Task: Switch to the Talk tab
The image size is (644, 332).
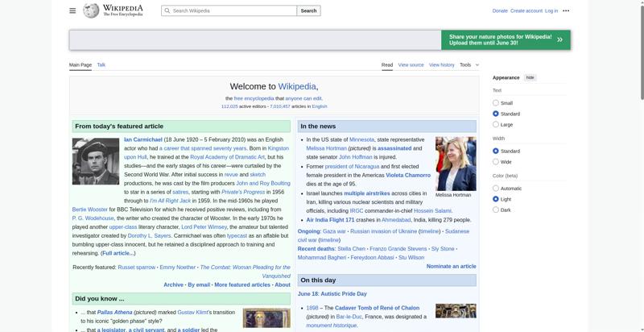Action: pos(101,65)
